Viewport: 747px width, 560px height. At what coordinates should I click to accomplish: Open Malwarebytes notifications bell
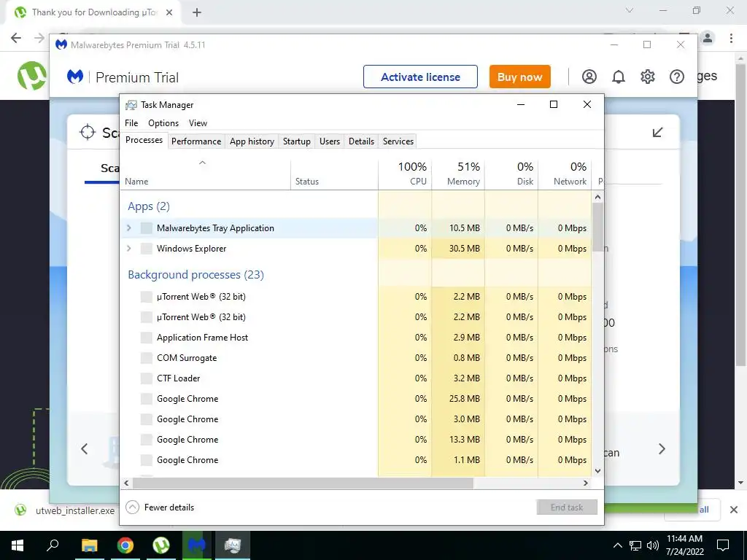619,77
